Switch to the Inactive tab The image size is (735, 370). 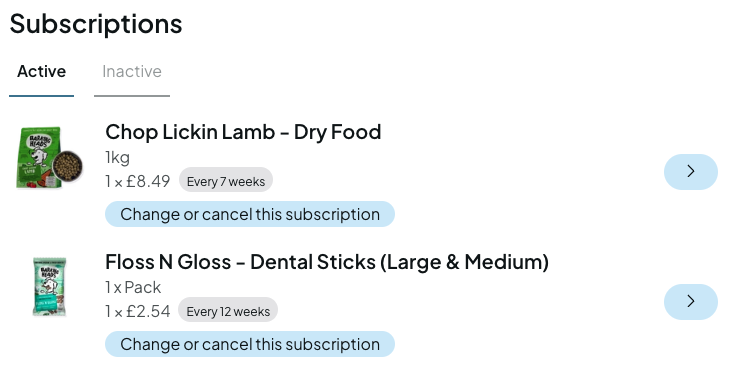132,71
